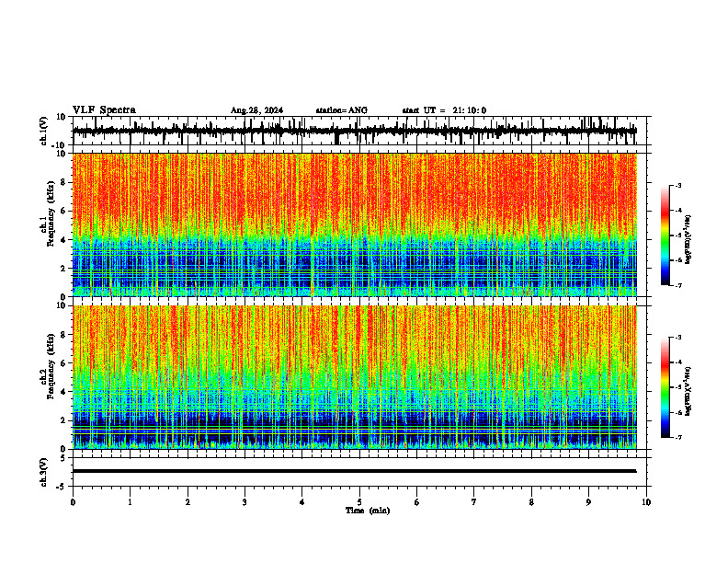Screen dimensions: 728x563
Task: Click the "5" tick on the ch.3(V) axis
Action: (63, 458)
